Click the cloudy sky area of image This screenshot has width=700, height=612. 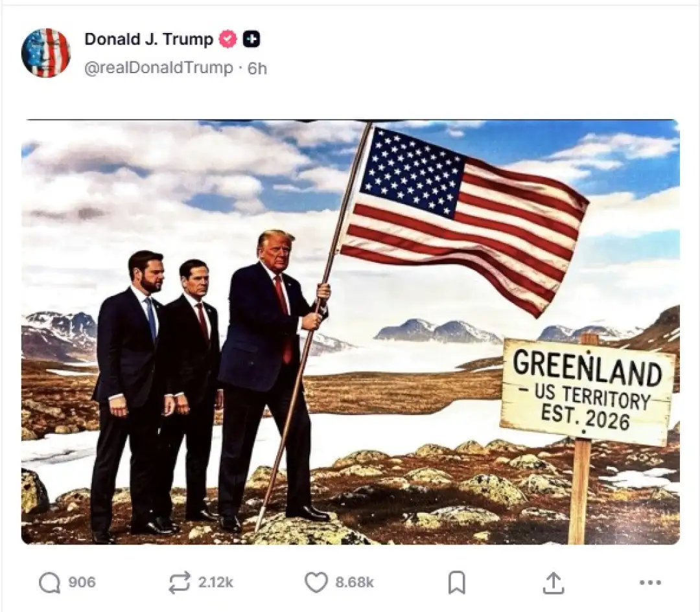179,187
